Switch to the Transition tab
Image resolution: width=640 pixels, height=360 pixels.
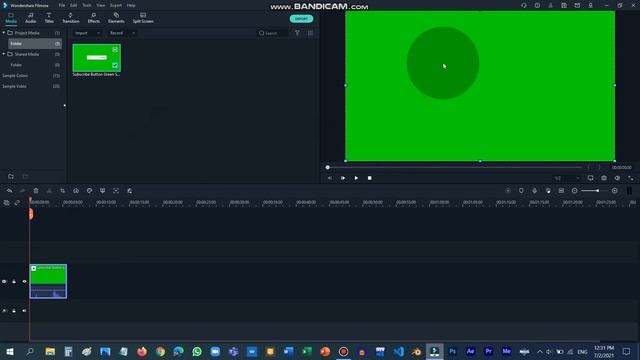pos(71,18)
